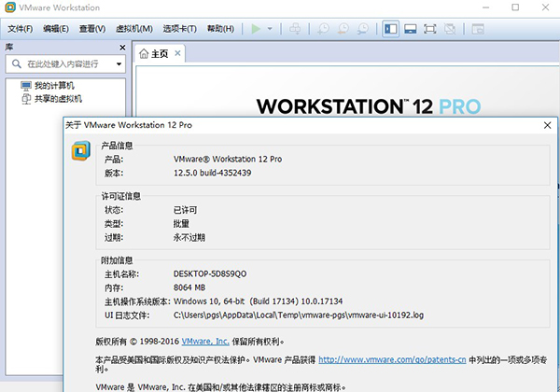Screen dimensions: 560x392
Task: Enter full screen mode from toolbar
Action: (x=430, y=29)
